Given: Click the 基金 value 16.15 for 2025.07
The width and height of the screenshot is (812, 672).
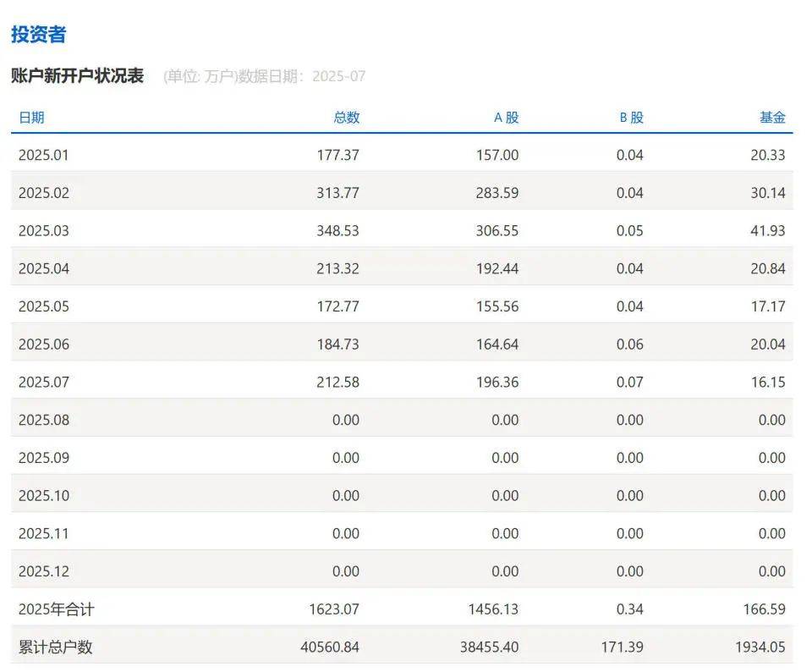Looking at the screenshot, I should (x=768, y=382).
